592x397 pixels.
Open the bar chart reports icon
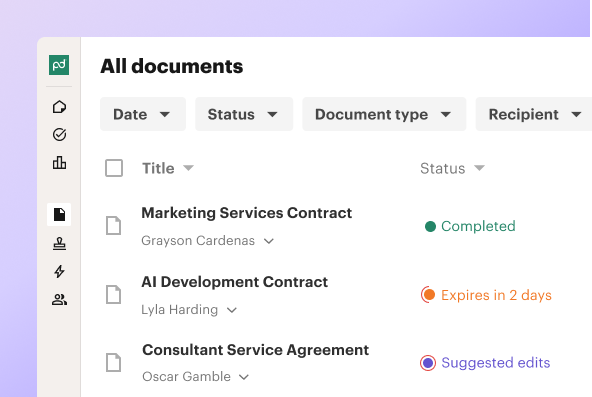coord(59,163)
